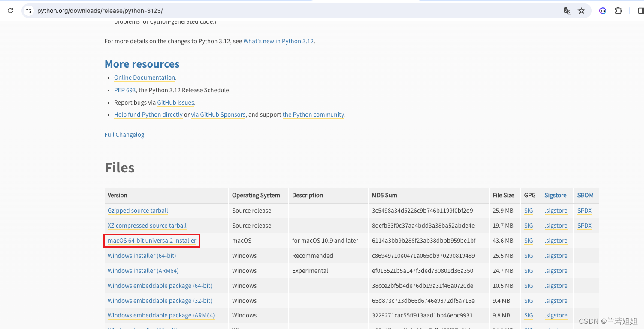The width and height of the screenshot is (644, 329).
Task: Click the Sigstore column header link
Action: coord(556,195)
